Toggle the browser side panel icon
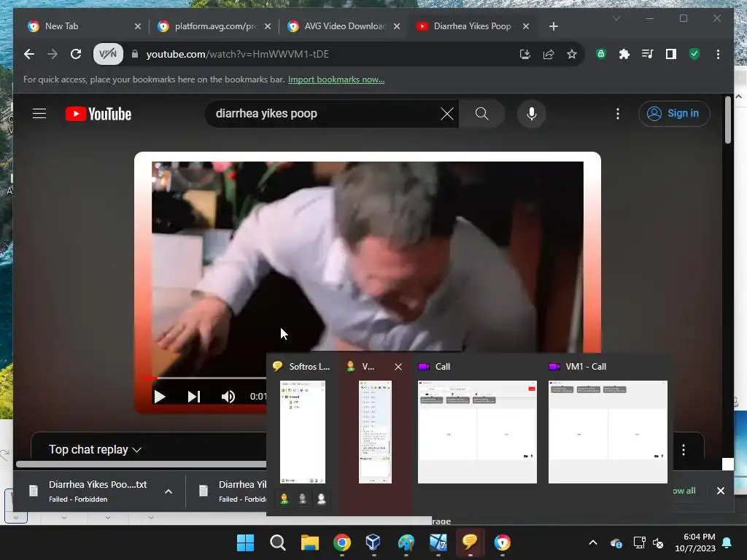 click(x=671, y=54)
